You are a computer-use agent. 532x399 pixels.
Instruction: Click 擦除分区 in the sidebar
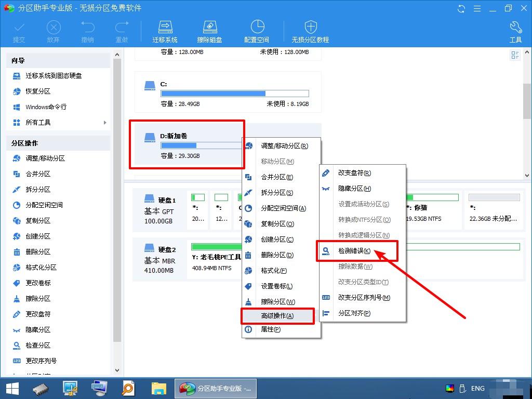pyautogui.click(x=38, y=299)
